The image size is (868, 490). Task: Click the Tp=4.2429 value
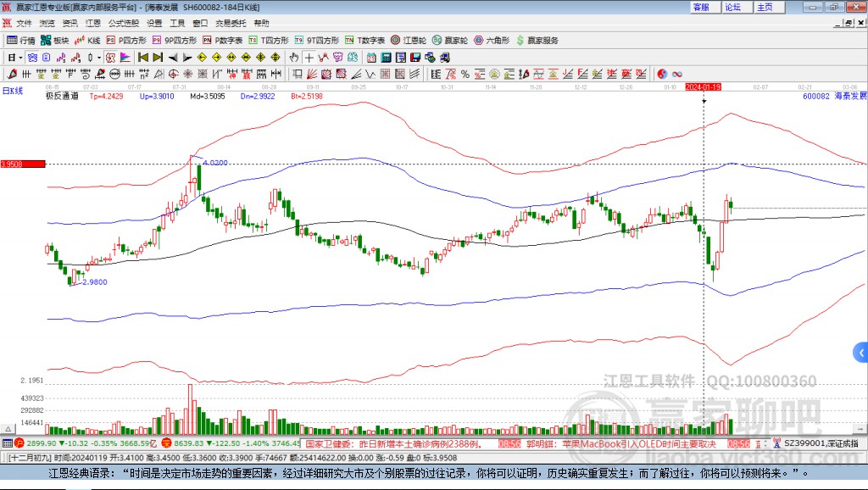[x=106, y=97]
